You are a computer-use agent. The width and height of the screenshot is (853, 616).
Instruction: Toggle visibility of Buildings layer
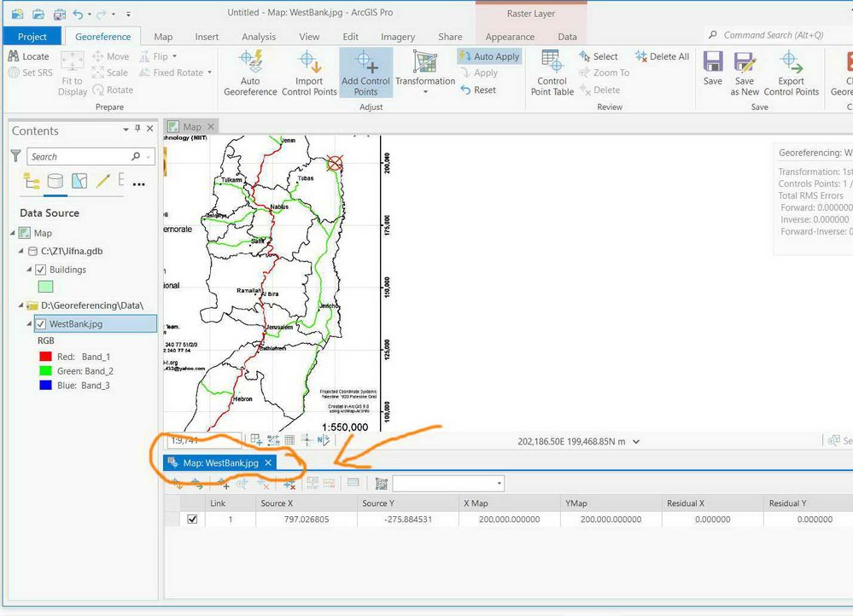click(x=40, y=270)
